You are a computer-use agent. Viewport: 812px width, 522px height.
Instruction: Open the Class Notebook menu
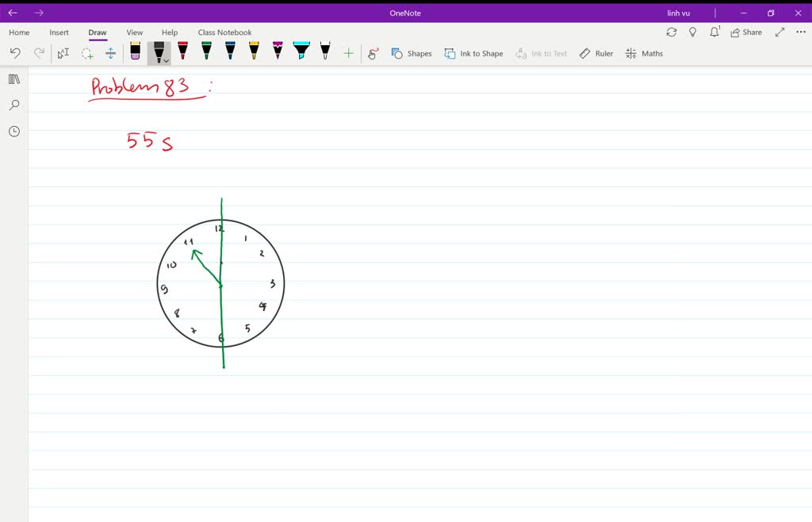point(224,32)
